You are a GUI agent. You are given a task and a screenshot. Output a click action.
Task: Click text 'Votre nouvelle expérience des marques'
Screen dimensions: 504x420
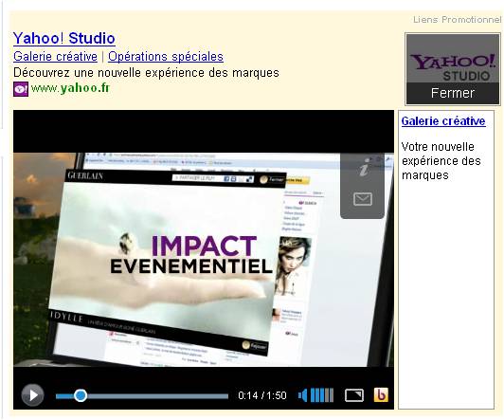[x=441, y=161]
